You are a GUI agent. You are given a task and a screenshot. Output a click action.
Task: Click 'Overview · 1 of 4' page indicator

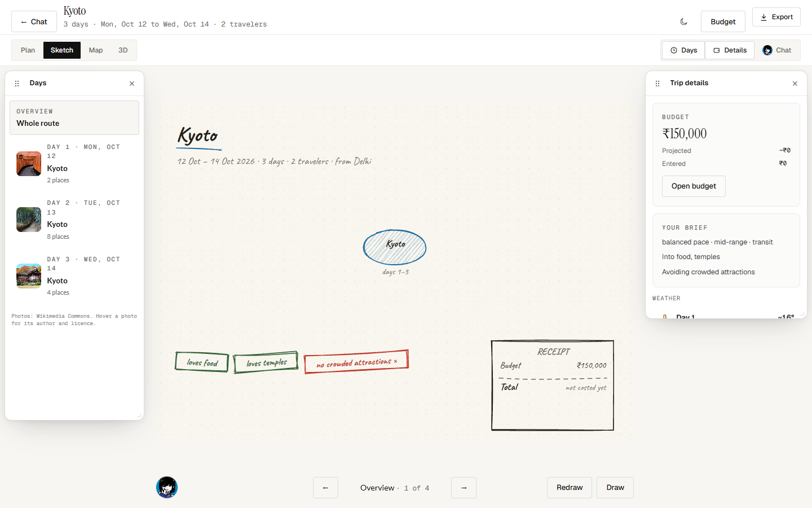tap(395, 488)
